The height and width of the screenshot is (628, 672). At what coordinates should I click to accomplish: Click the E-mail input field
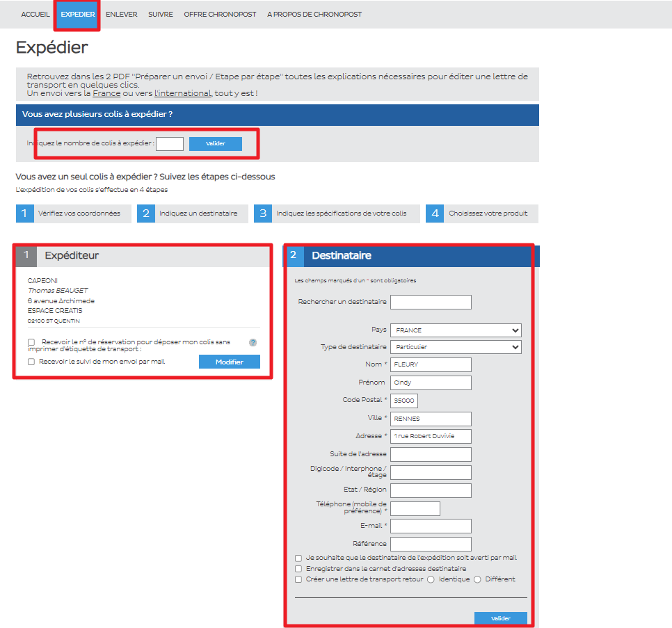pos(431,526)
